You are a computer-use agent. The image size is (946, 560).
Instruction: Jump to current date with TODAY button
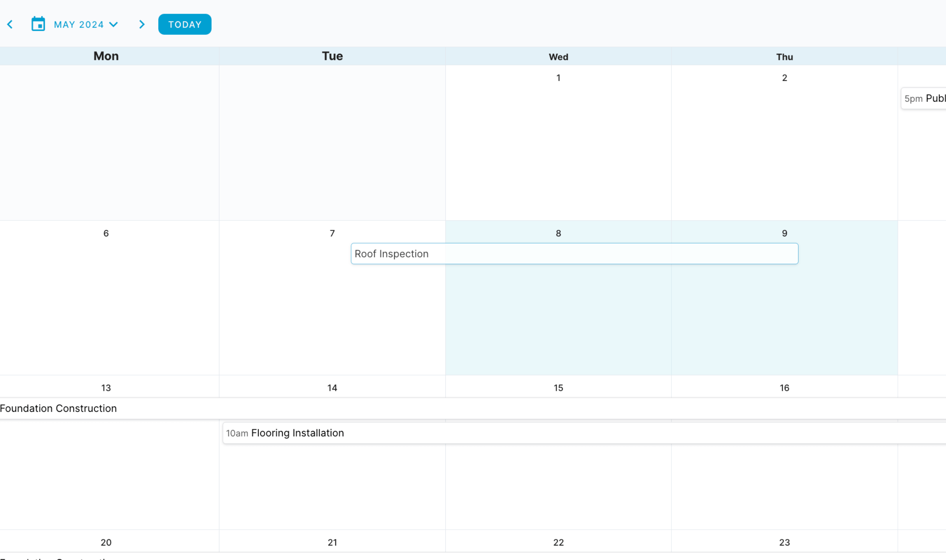tap(185, 24)
